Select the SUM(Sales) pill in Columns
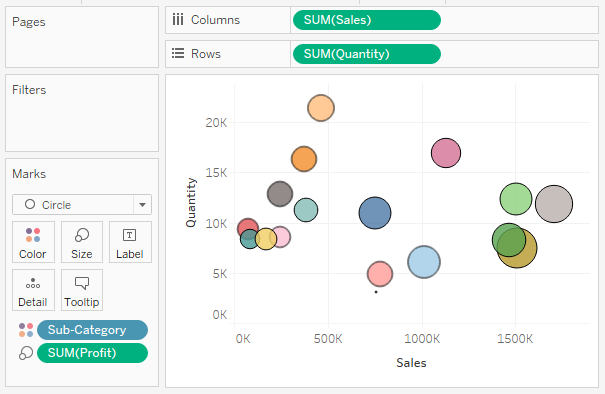The height and width of the screenshot is (394, 605). (367, 20)
